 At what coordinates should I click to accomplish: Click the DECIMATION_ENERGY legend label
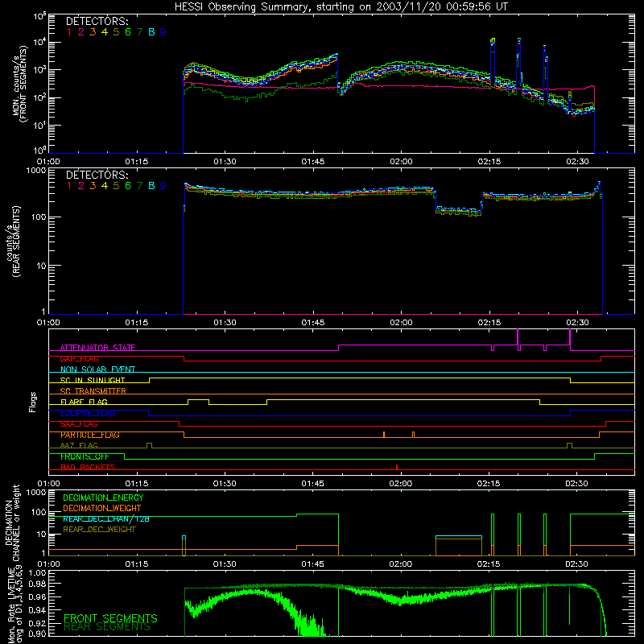pos(103,497)
